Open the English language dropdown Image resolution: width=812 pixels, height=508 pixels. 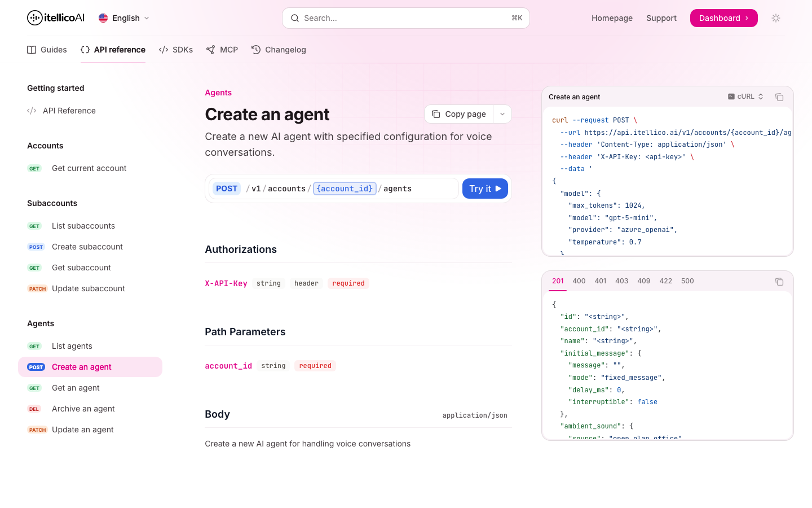tap(123, 17)
